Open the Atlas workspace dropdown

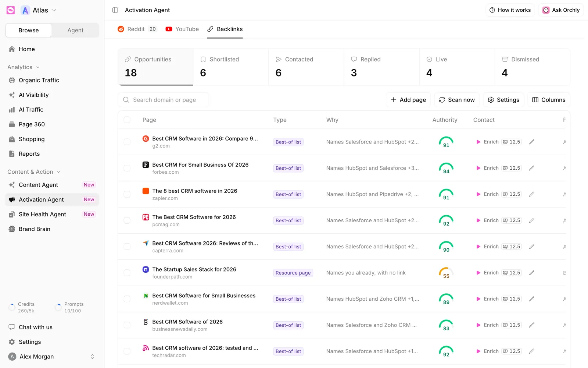[x=39, y=10]
